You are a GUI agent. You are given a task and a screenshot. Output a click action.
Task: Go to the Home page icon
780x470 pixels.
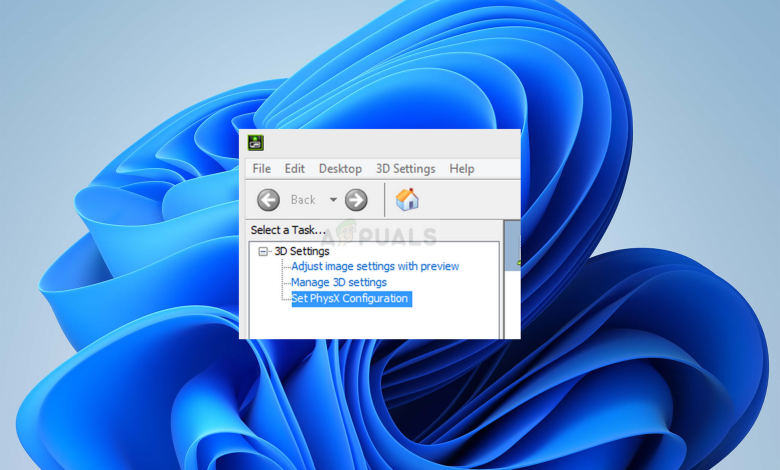point(407,199)
